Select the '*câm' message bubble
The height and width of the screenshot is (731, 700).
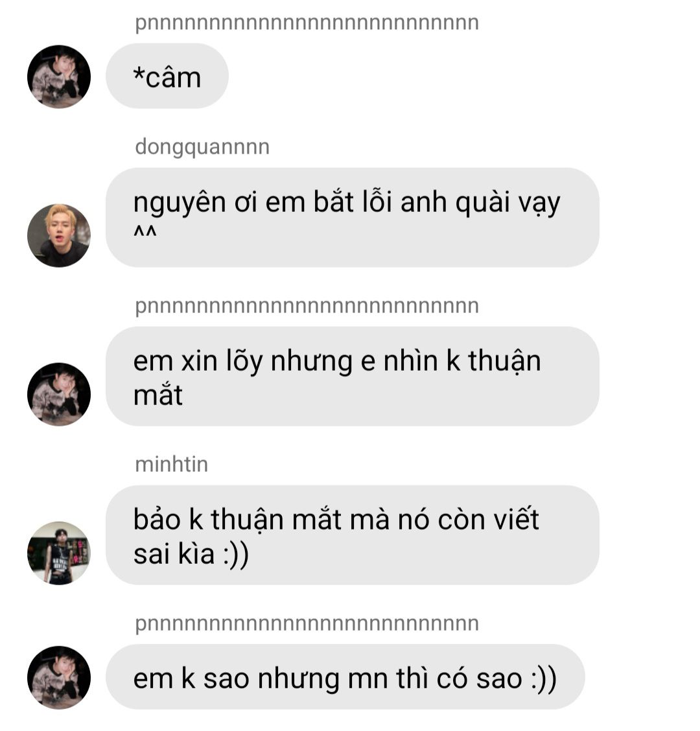[167, 76]
